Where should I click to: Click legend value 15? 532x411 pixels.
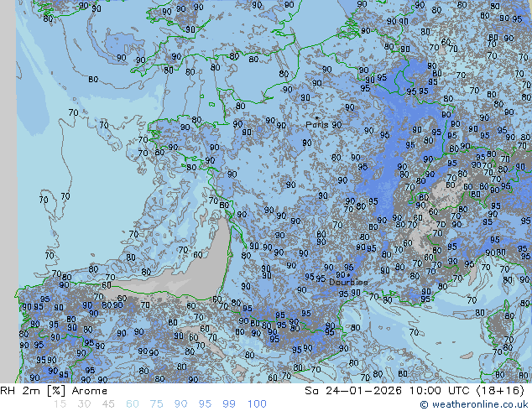coord(60,404)
